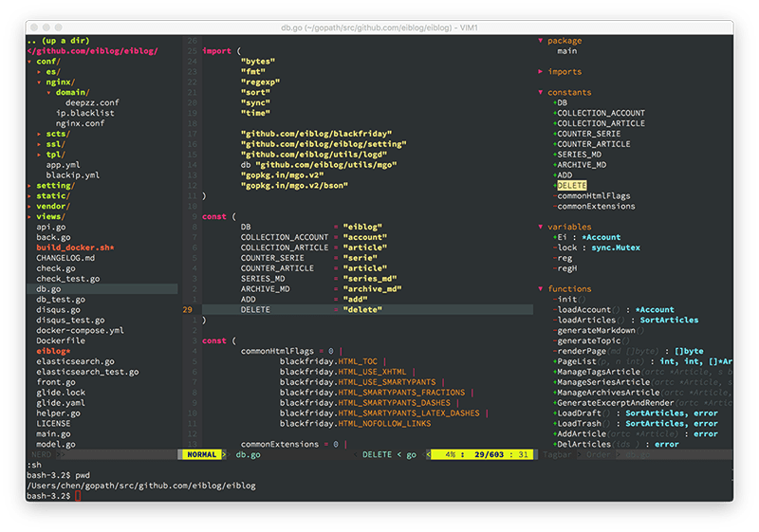
Task: Click the Order label in Tagbar statusline
Action: (x=598, y=455)
